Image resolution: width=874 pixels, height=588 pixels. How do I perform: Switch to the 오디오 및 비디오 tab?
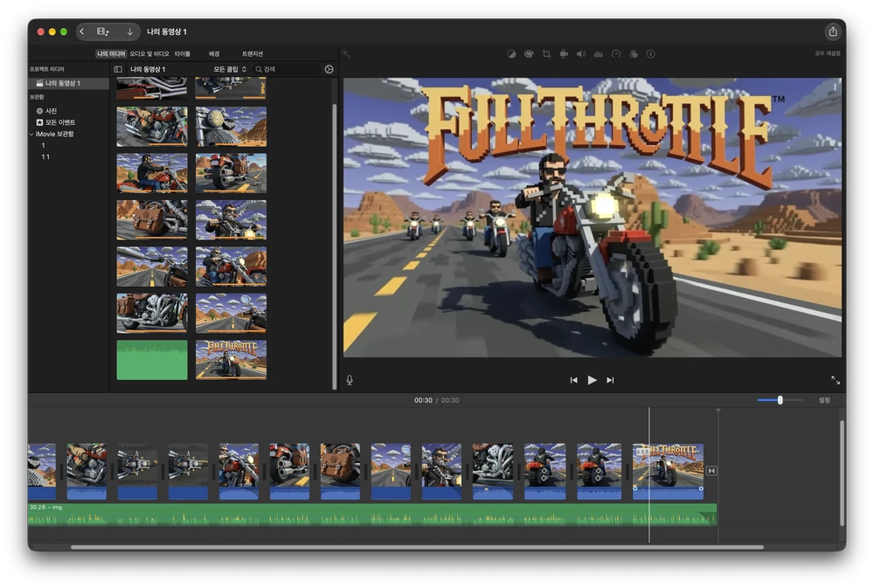(149, 53)
